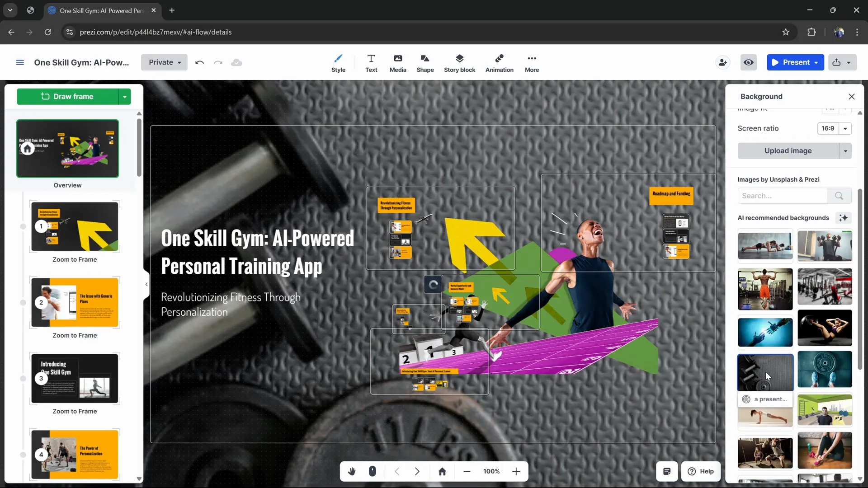Go back in browser history
Viewport: 868px width, 488px height.
[11, 32]
